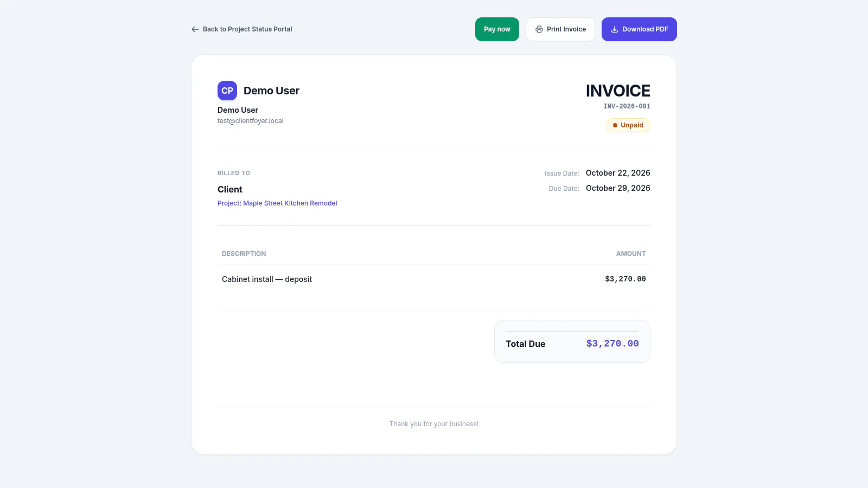This screenshot has height=488, width=868.
Task: Open the Maple Street Kitchen Remodel project link
Action: (x=277, y=203)
